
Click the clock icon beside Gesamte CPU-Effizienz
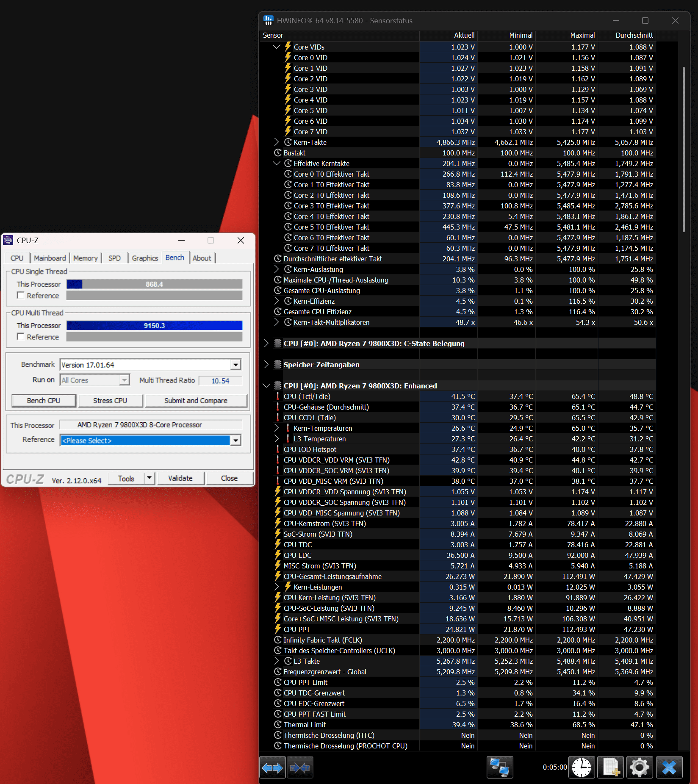pos(278,311)
